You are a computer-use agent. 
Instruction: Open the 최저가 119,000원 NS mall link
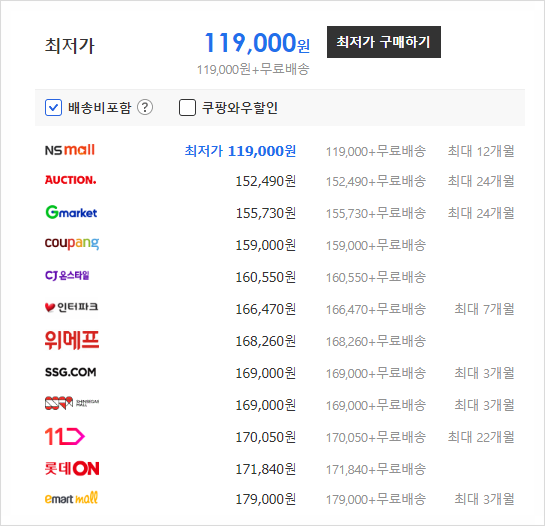(240, 151)
